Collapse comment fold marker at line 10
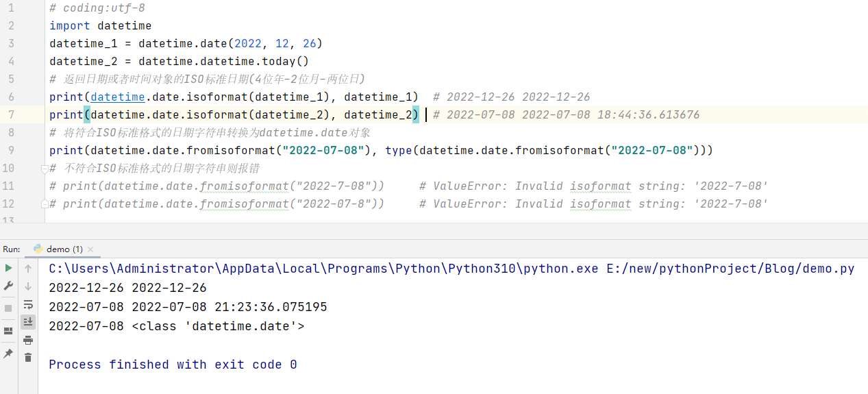This screenshot has width=868, height=394. (44, 169)
